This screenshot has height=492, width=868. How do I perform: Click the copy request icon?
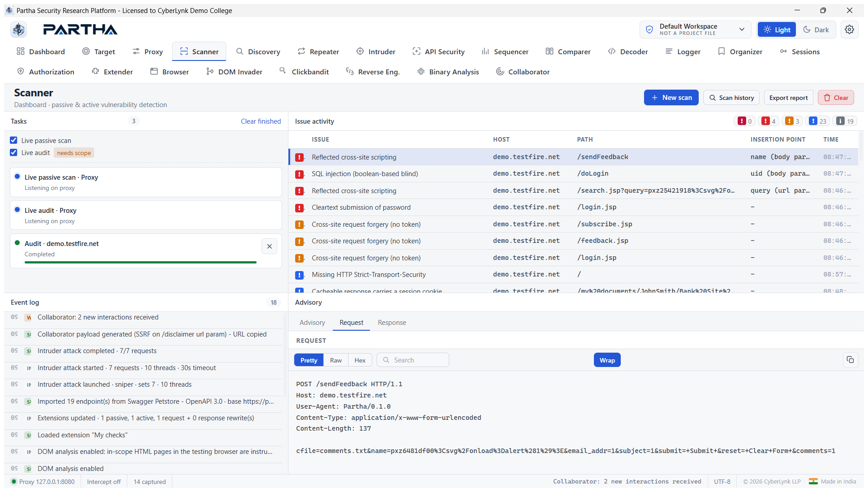[850, 360]
